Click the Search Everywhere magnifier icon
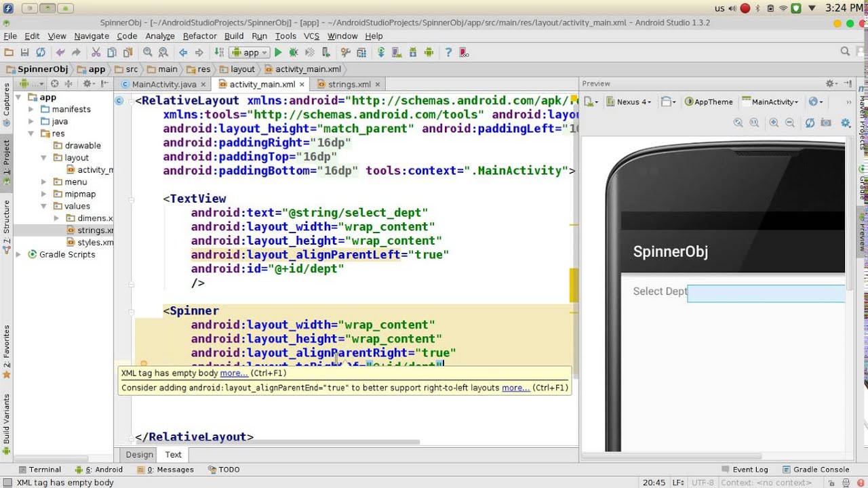868x488 pixels. point(845,52)
